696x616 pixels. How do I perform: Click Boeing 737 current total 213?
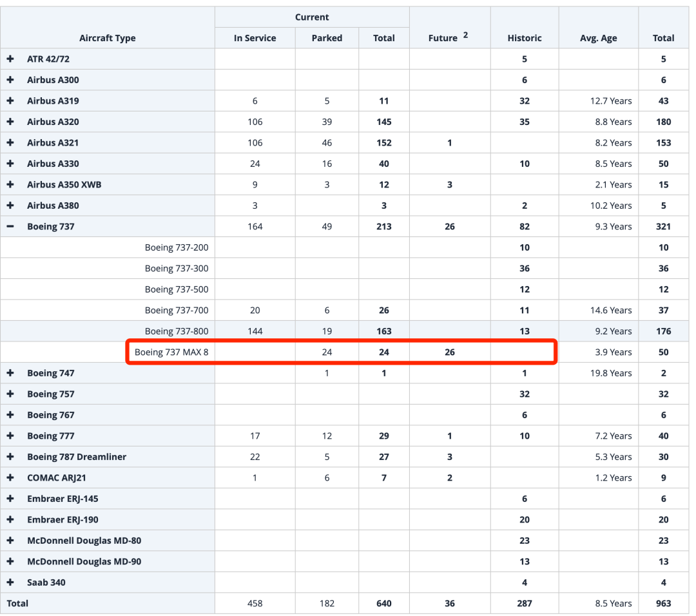[x=384, y=226]
